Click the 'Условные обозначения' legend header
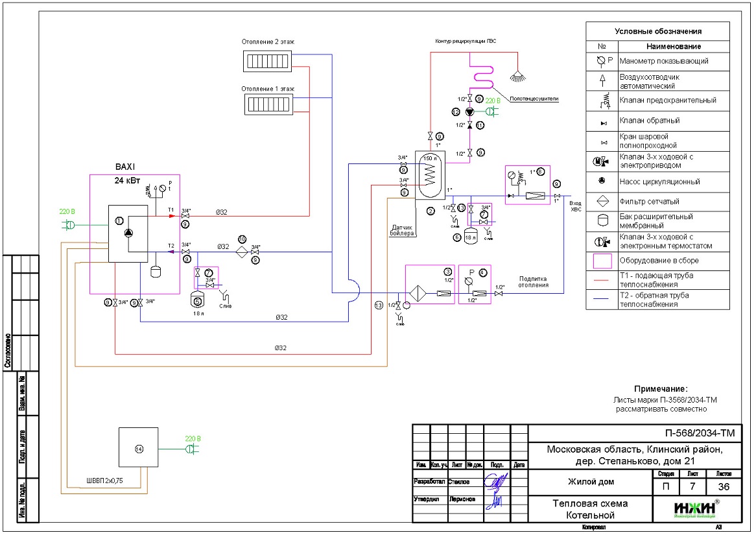This screenshot has height=535, width=756. [657, 31]
